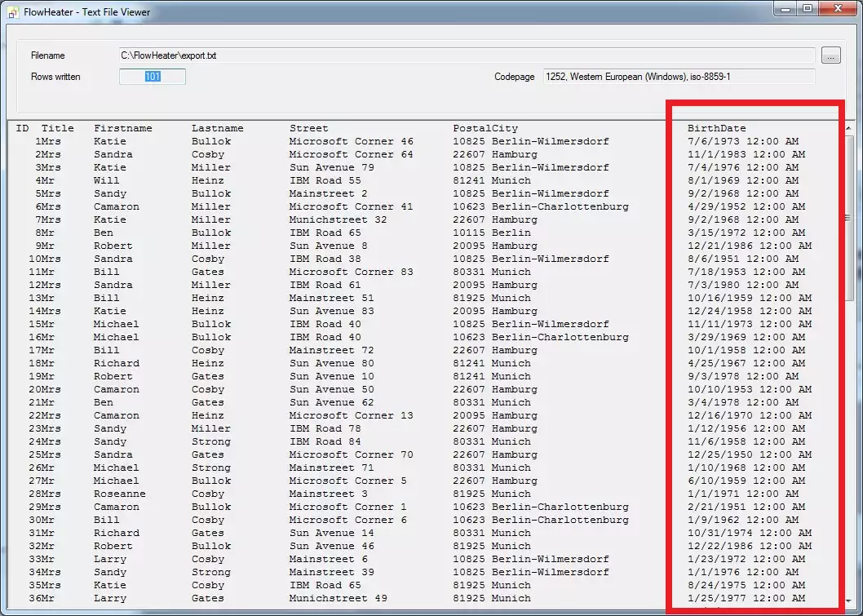
Task: Click the FlowHeater app icon in title bar
Action: 13,12
